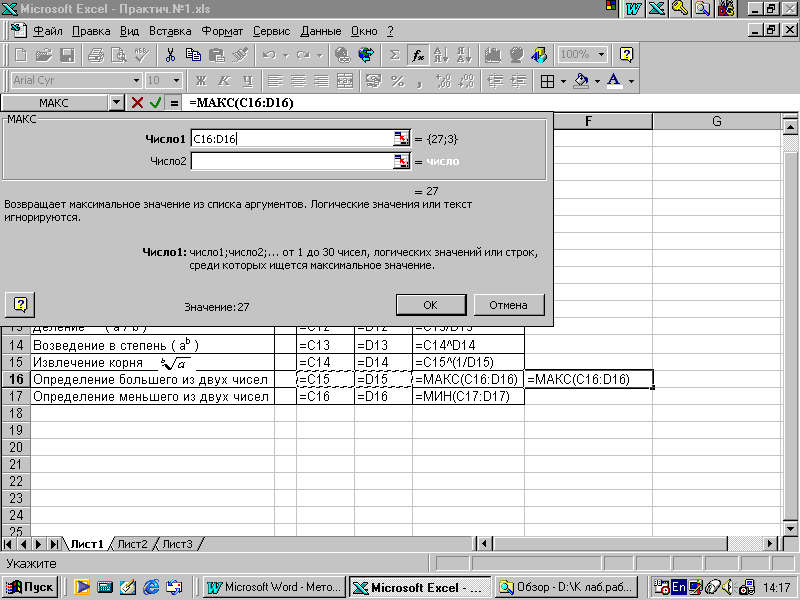This screenshot has width=800, height=600.
Task: Open the МАКС function name dropdown
Action: pos(116,103)
